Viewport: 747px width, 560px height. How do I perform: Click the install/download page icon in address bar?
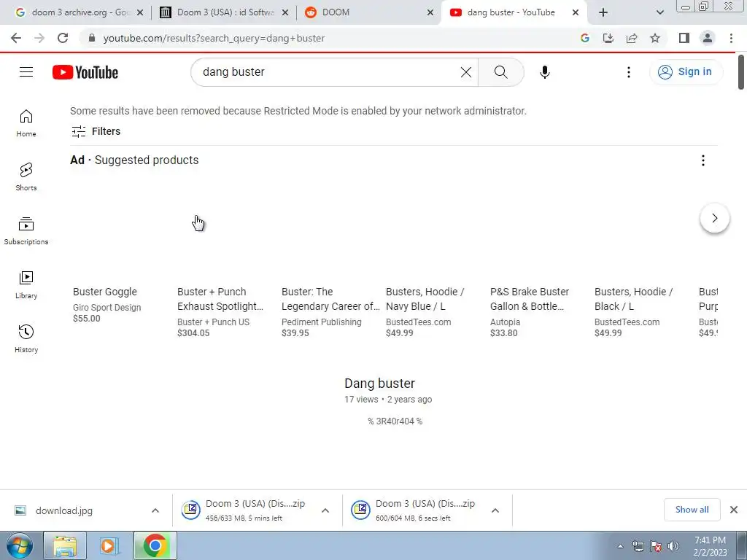[608, 38]
